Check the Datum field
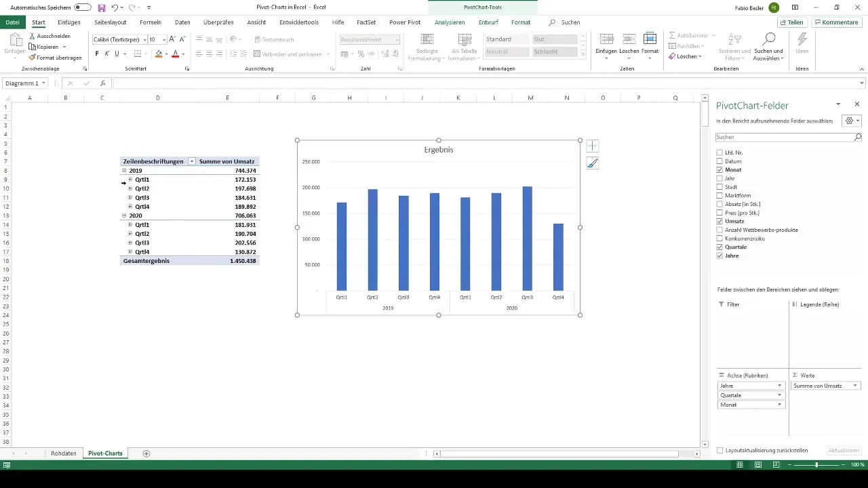This screenshot has height=488, width=868. pyautogui.click(x=719, y=161)
